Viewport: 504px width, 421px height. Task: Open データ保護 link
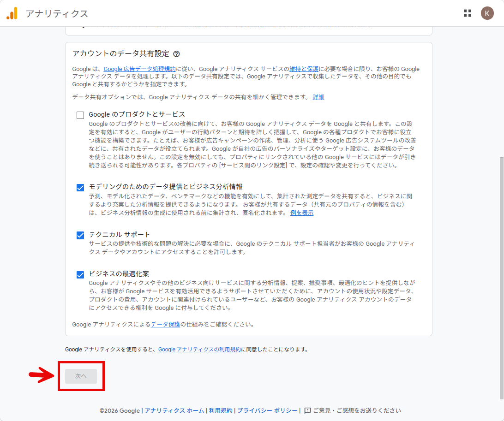click(165, 324)
